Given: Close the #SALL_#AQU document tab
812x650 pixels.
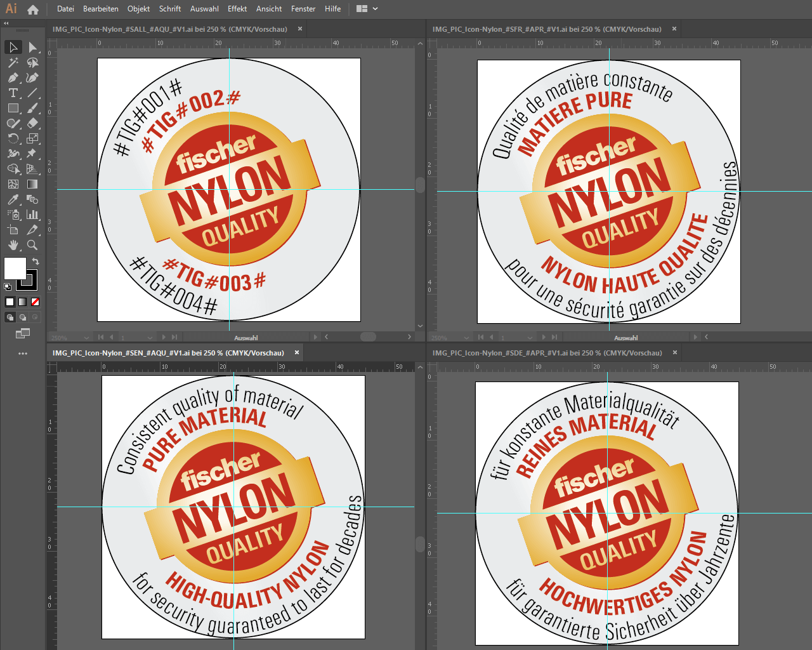Looking at the screenshot, I should coord(300,29).
